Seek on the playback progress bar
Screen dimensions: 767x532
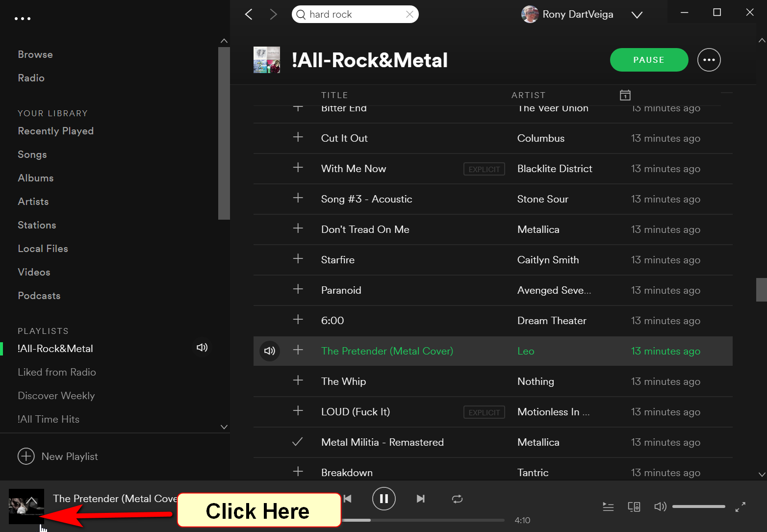pos(423,520)
